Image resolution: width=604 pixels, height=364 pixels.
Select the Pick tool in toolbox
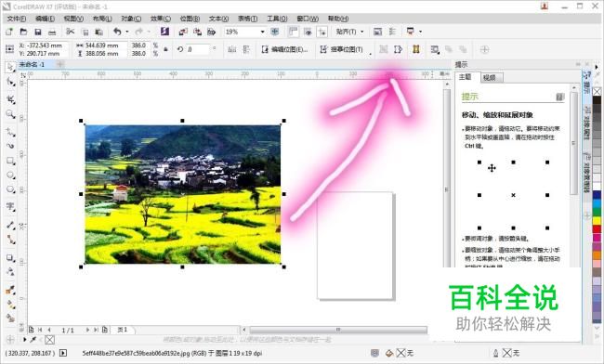tap(10, 67)
